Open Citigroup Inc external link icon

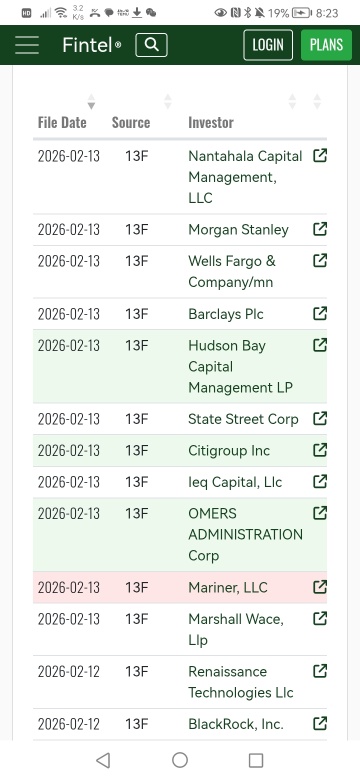320,450
